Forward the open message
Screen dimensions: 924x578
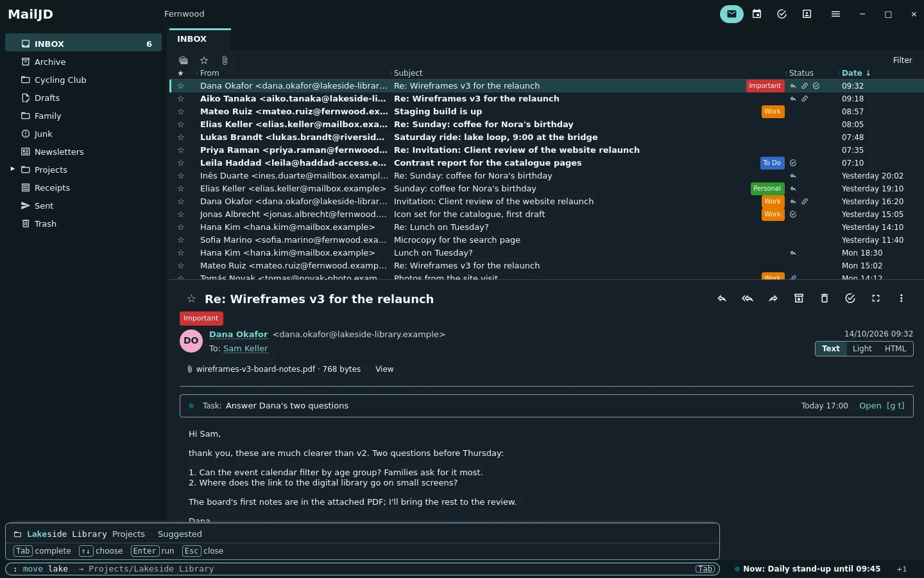773,299
